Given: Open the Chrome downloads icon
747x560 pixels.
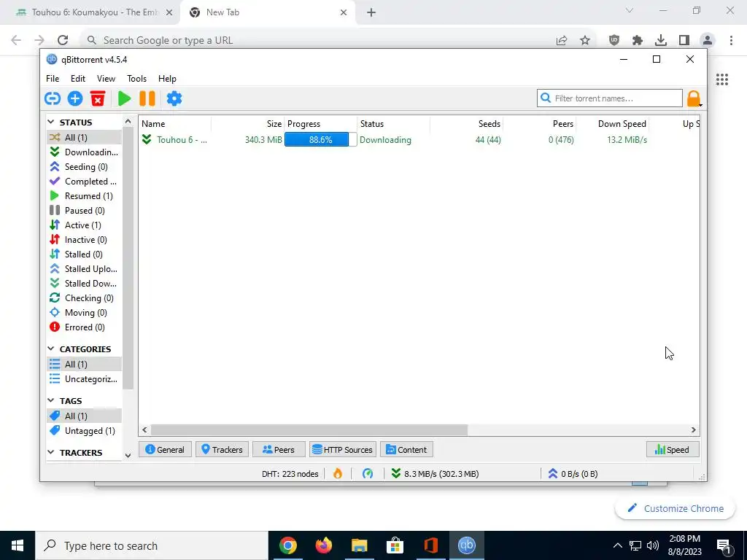Looking at the screenshot, I should (661, 41).
